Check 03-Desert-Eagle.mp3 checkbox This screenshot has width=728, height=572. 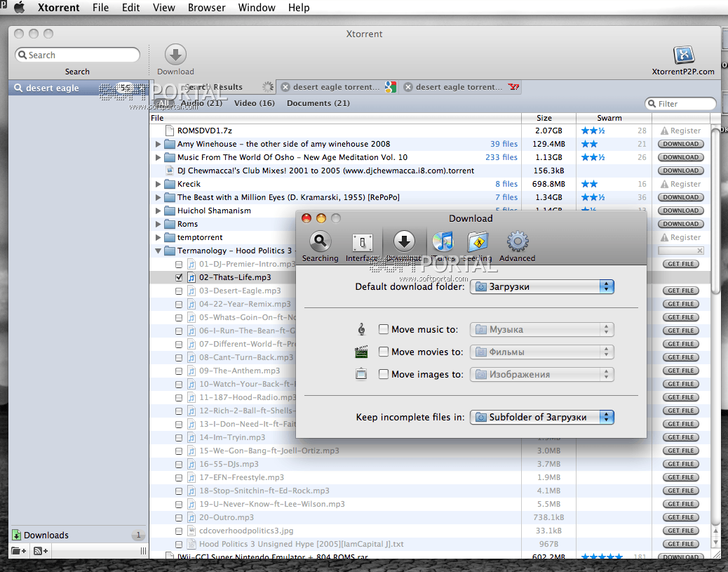click(179, 291)
